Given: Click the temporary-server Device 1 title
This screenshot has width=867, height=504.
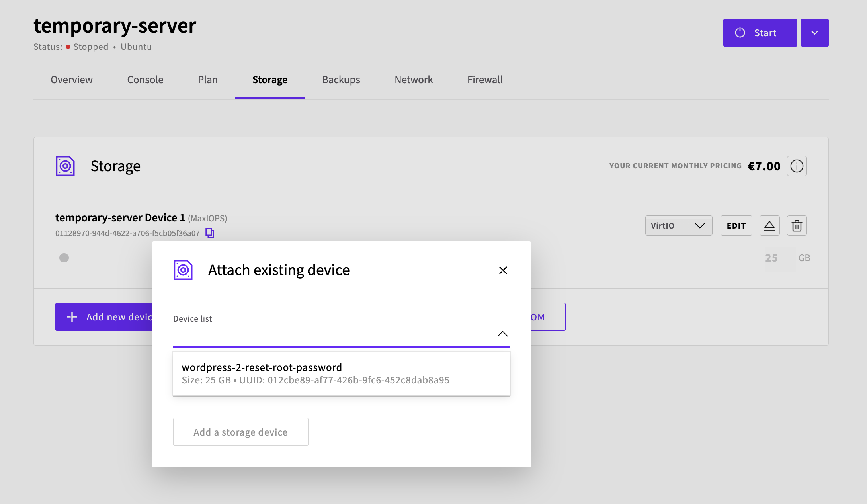Looking at the screenshot, I should pos(120,218).
